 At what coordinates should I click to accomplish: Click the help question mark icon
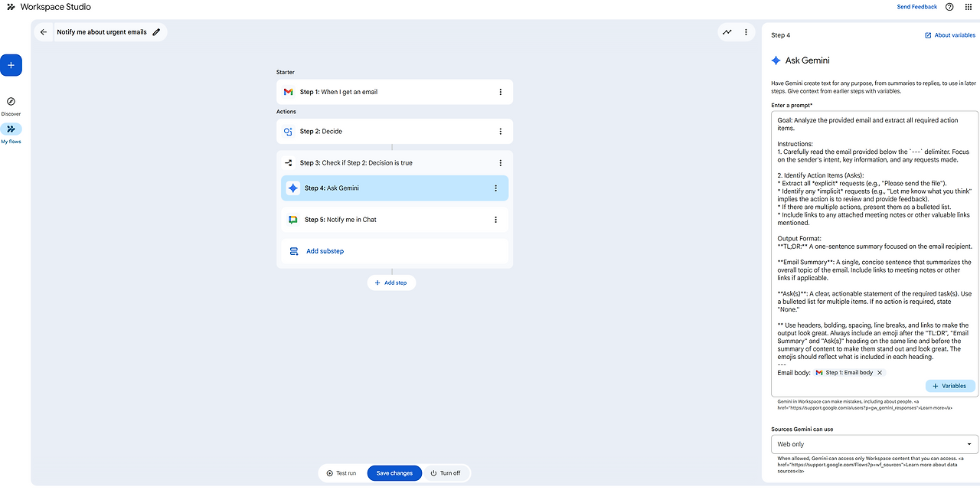coord(949,7)
